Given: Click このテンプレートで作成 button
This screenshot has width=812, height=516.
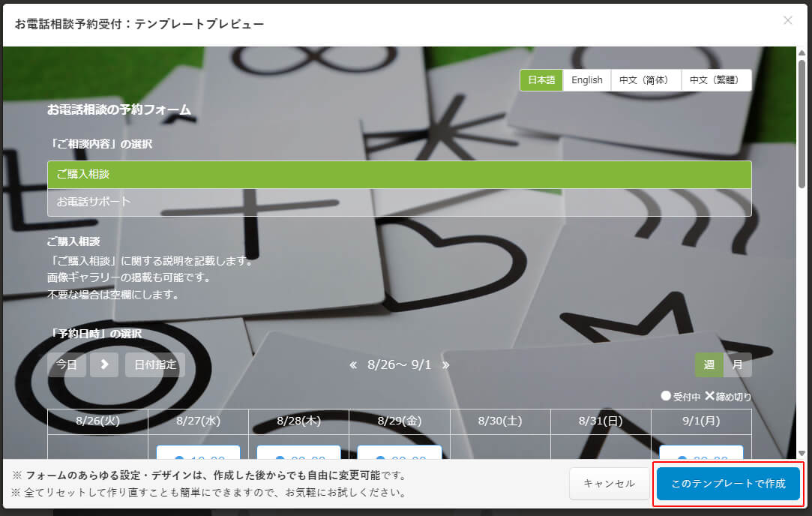Looking at the screenshot, I should [x=728, y=484].
